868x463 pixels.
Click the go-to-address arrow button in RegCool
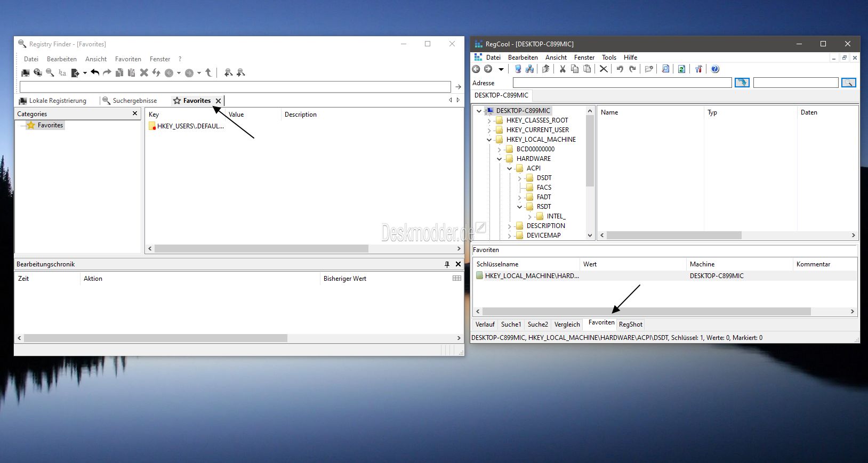pos(742,83)
